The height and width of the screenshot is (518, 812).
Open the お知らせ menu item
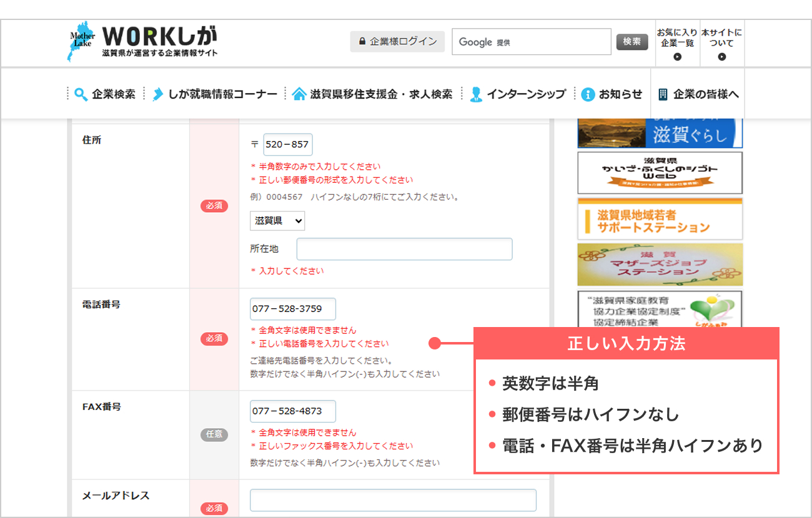point(620,94)
